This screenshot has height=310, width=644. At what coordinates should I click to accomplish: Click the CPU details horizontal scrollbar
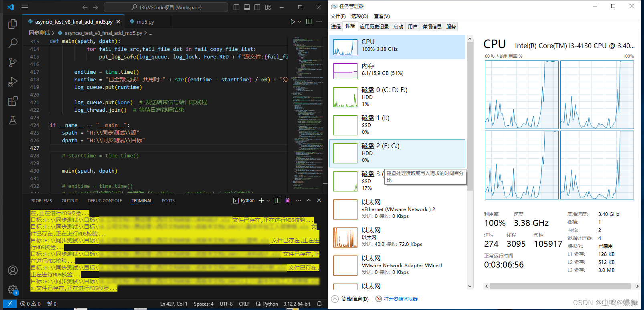tap(560, 286)
